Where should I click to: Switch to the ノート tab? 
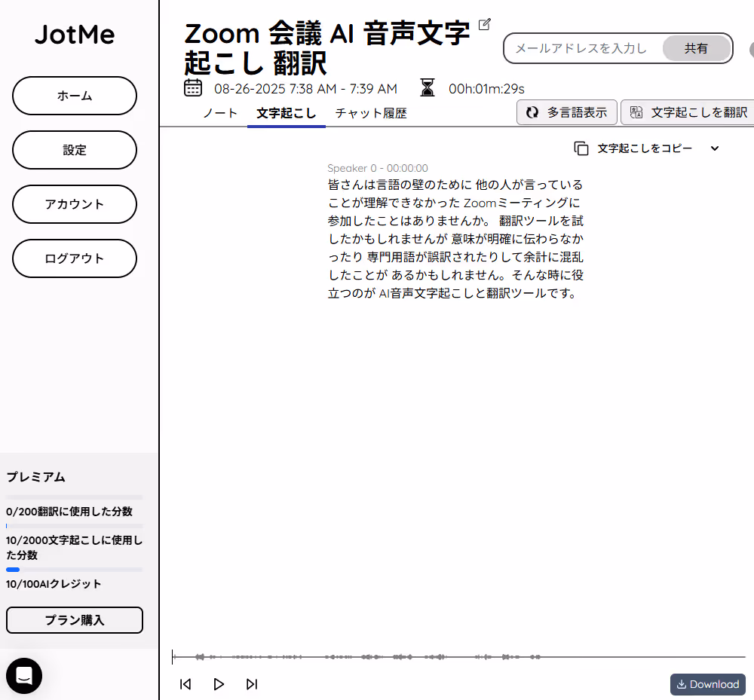tap(220, 113)
